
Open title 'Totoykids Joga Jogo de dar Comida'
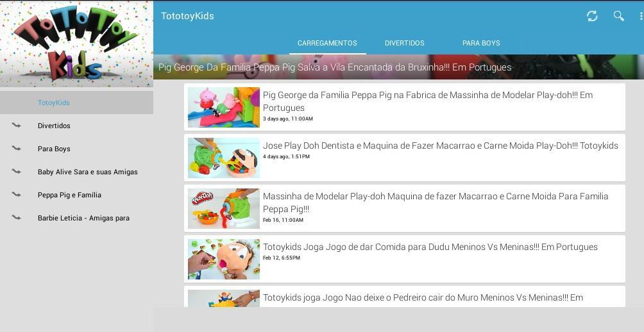430,247
